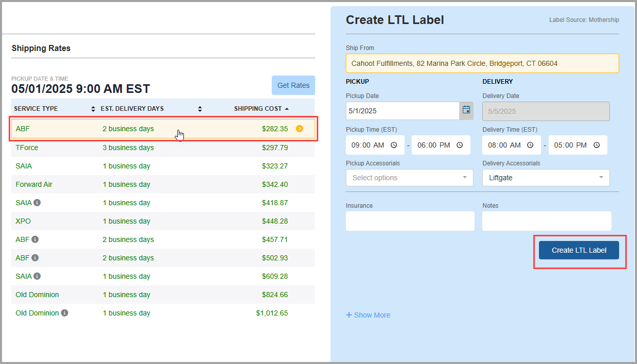Select the Forward Air rate row
The width and height of the screenshot is (637, 364).
pyautogui.click(x=163, y=184)
